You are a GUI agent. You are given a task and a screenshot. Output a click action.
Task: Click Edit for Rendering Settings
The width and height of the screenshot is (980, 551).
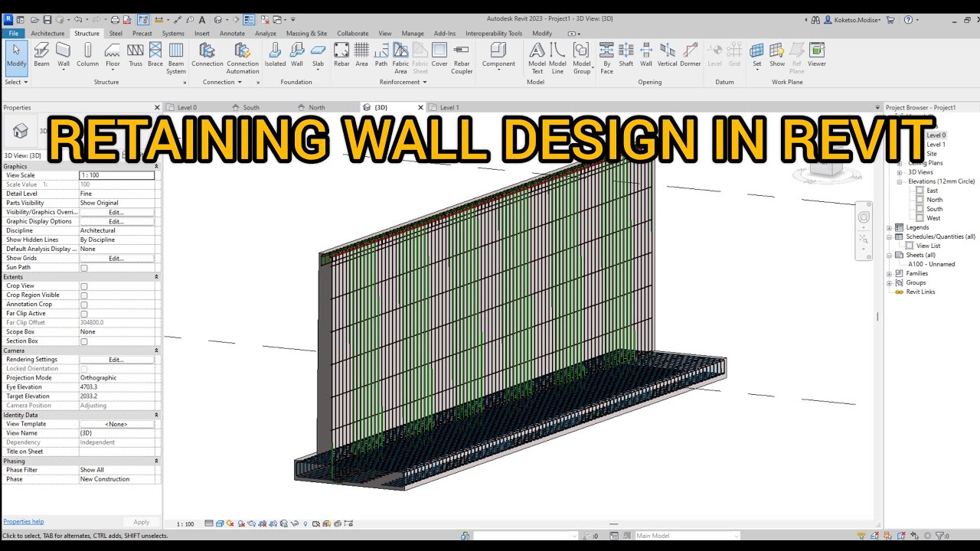coord(116,360)
